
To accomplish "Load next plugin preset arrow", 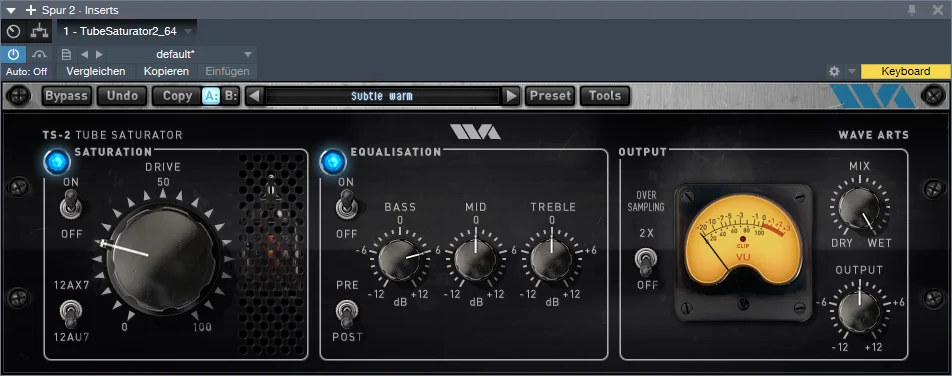I will (x=512, y=96).
